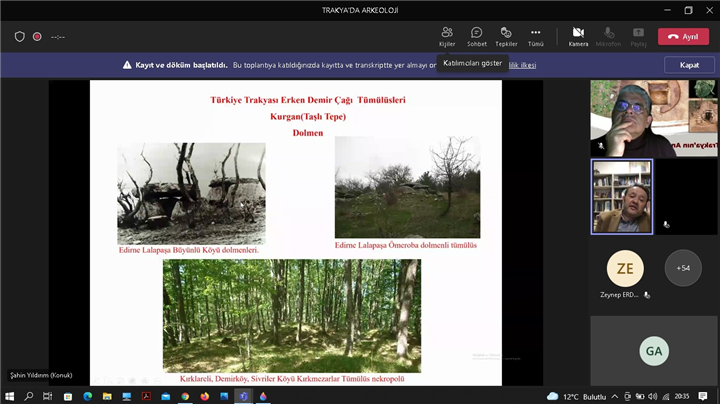Open Firefox from the taskbar
The image size is (720, 404).
tap(204, 396)
